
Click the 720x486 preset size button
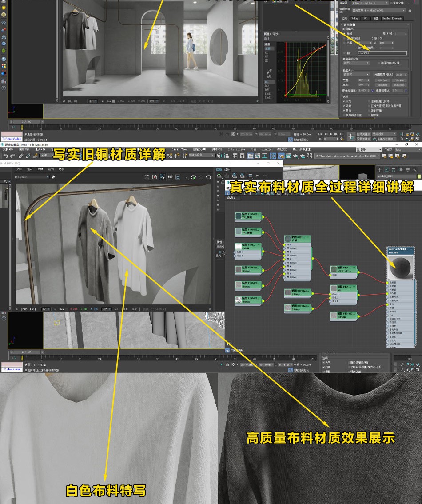(x=399, y=80)
